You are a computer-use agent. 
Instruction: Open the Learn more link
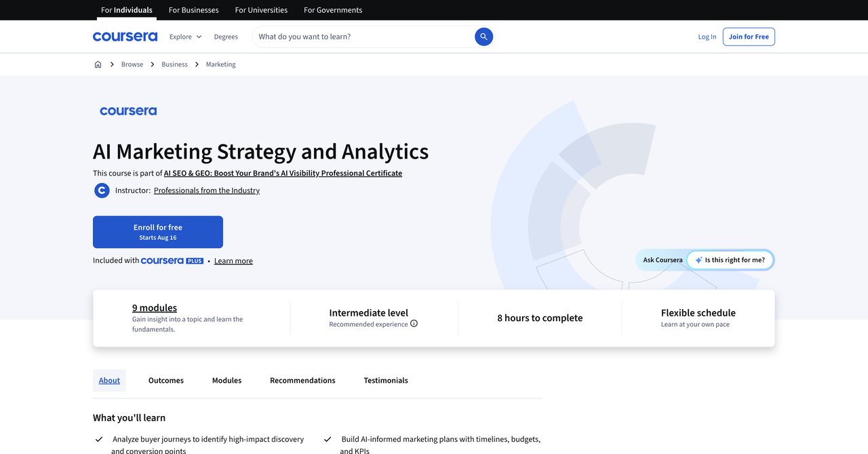pos(233,261)
